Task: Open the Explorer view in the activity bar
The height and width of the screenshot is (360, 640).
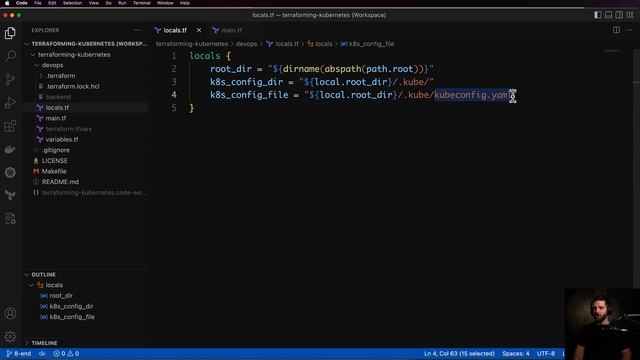Action: click(10, 33)
